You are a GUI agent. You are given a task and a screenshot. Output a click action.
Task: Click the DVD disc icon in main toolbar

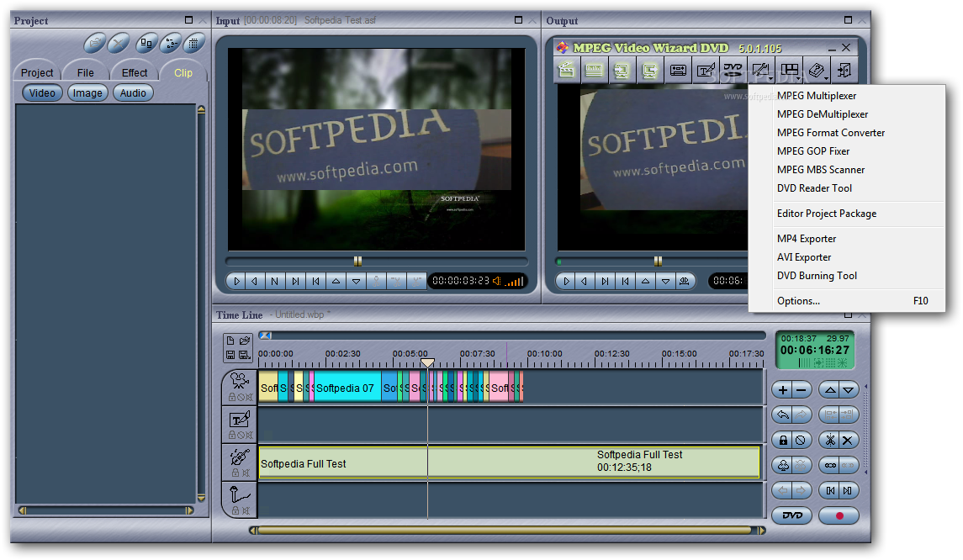pos(733,70)
